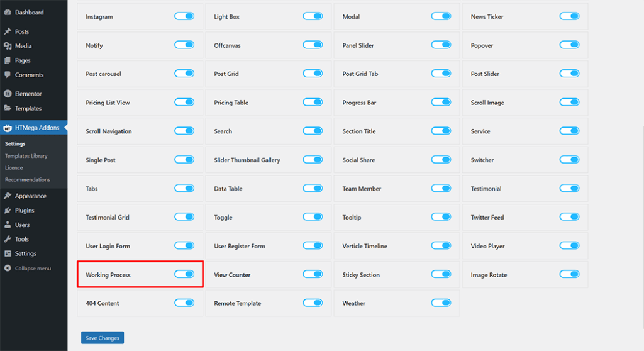Open the HTMega Addons menu
Image resolution: width=644 pixels, height=351 pixels.
(36, 128)
